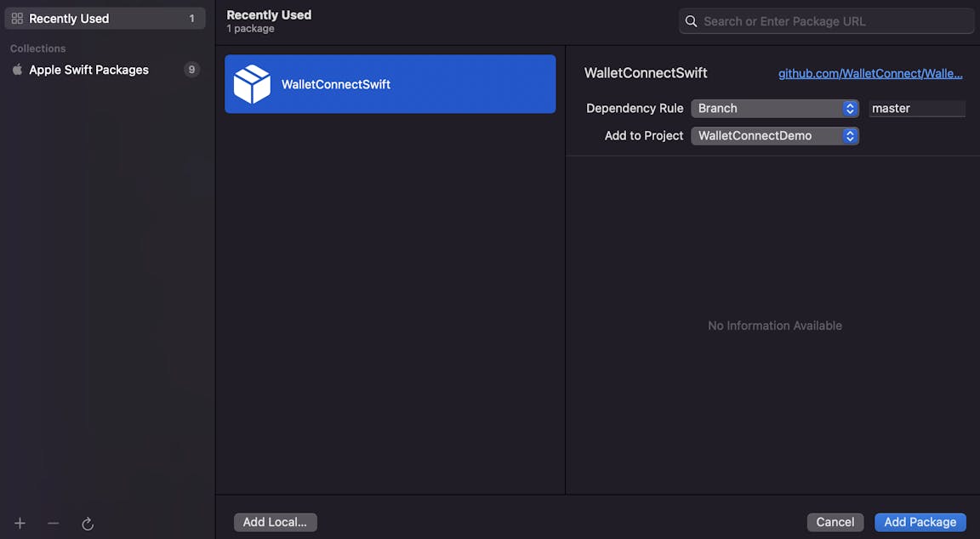Click the WalletConnectSwift title in detail pane
Image resolution: width=980 pixels, height=539 pixels.
pos(646,73)
